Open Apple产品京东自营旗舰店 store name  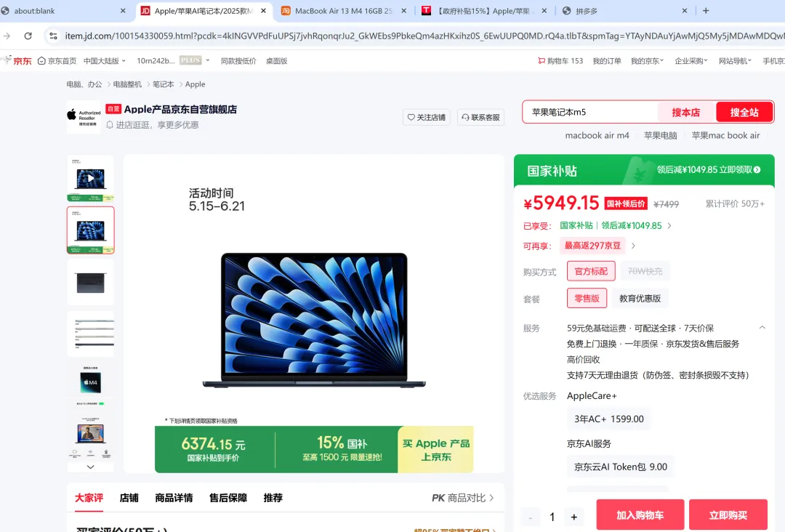(180, 109)
